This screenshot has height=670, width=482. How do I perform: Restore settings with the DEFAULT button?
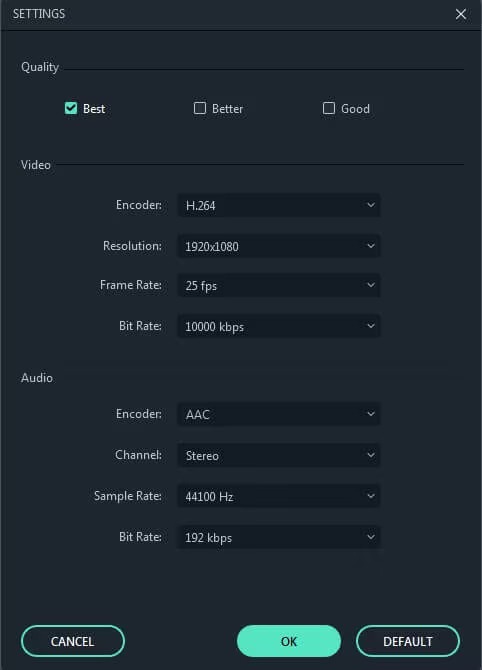(x=408, y=641)
